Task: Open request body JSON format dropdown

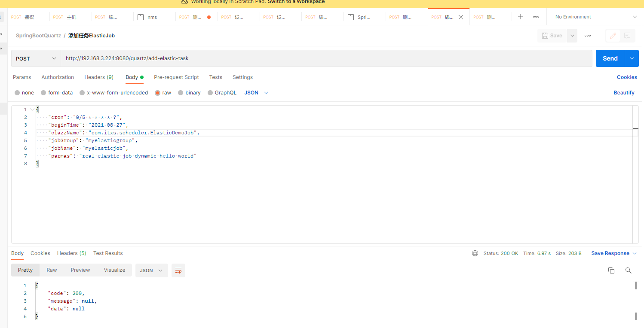Action: (256, 93)
